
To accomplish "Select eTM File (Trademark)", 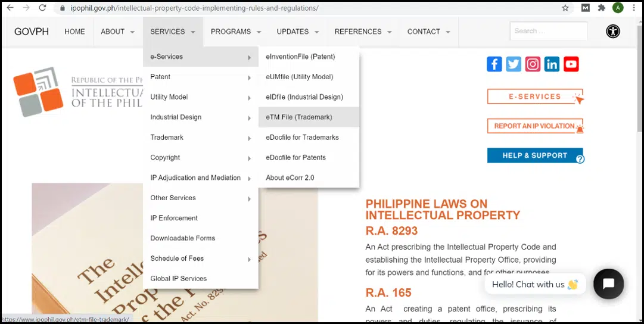I will point(309,117).
